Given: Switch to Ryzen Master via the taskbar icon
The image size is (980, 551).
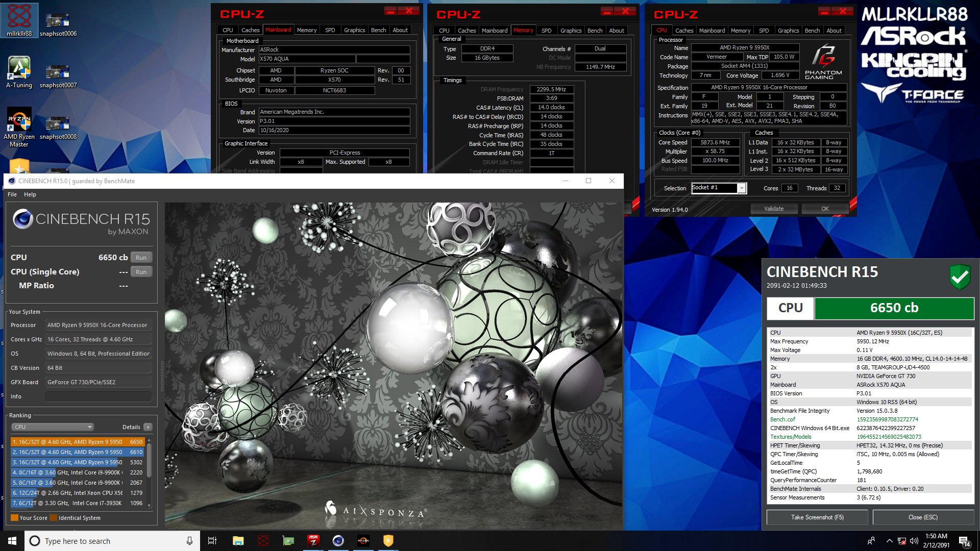Looking at the screenshot, I should [363, 541].
